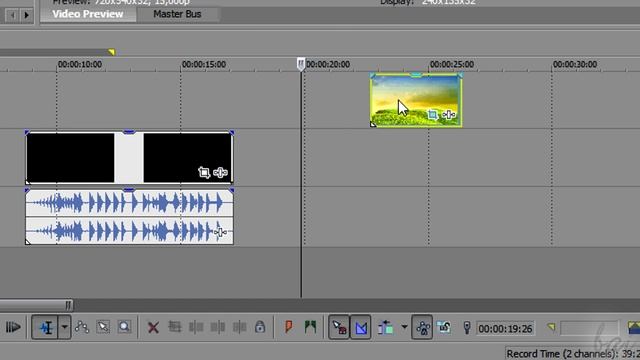Switch to the Video Preview tab

(x=88, y=14)
